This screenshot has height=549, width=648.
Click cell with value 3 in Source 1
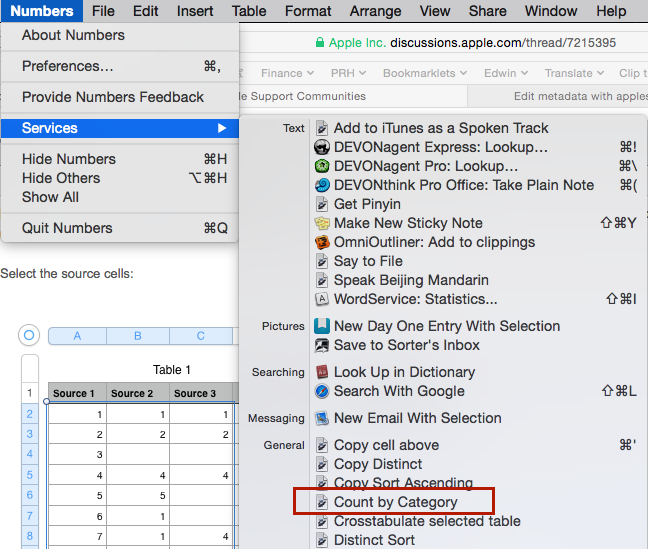click(x=77, y=454)
